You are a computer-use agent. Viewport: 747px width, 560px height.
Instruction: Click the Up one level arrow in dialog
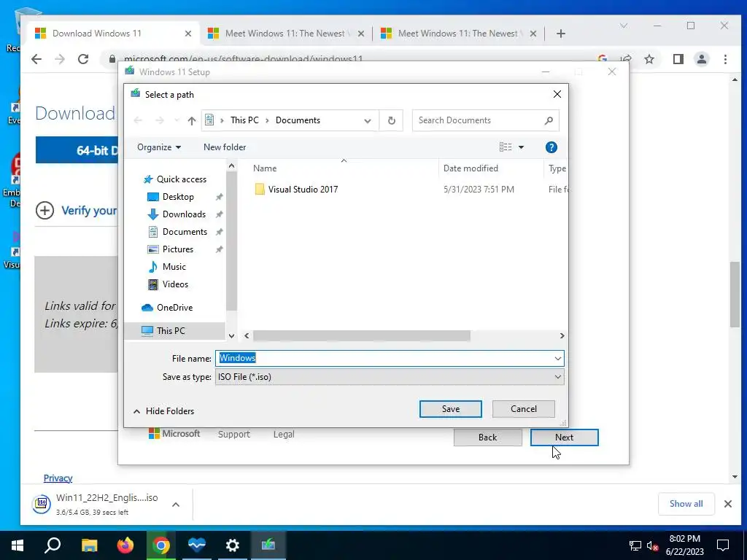click(x=192, y=120)
